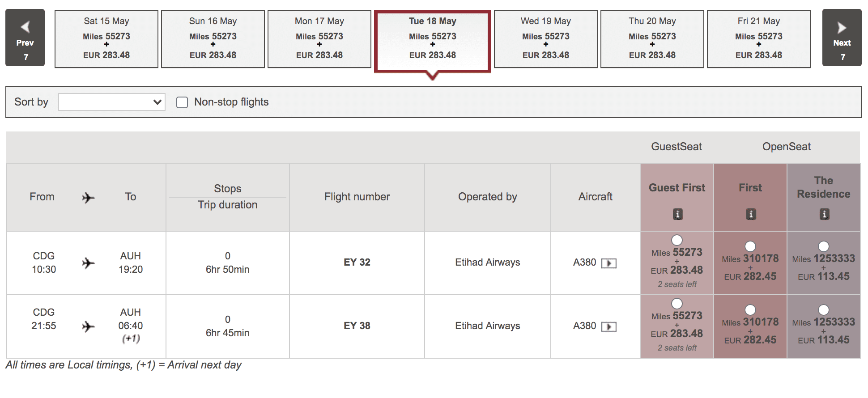Open A380 aircraft details for flight EY 38
The width and height of the screenshot is (868, 398).
point(610,326)
